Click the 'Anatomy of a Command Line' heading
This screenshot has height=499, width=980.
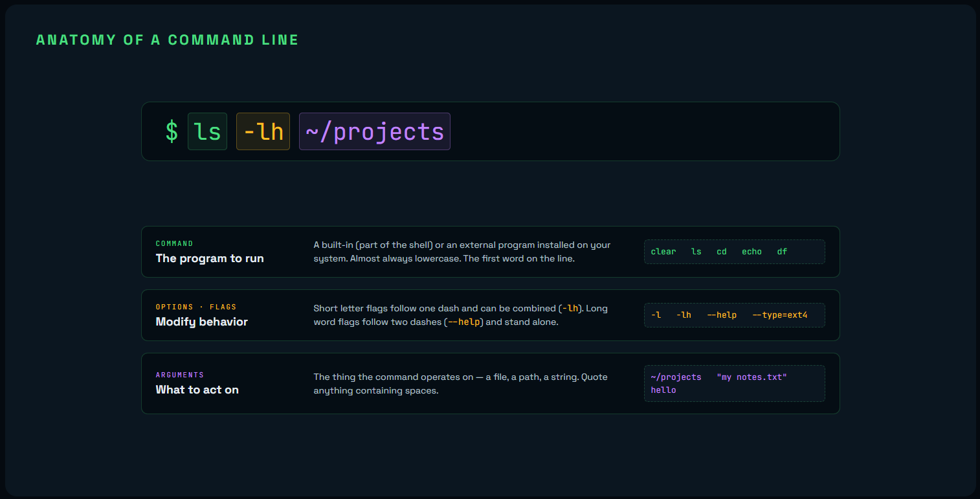pos(168,39)
